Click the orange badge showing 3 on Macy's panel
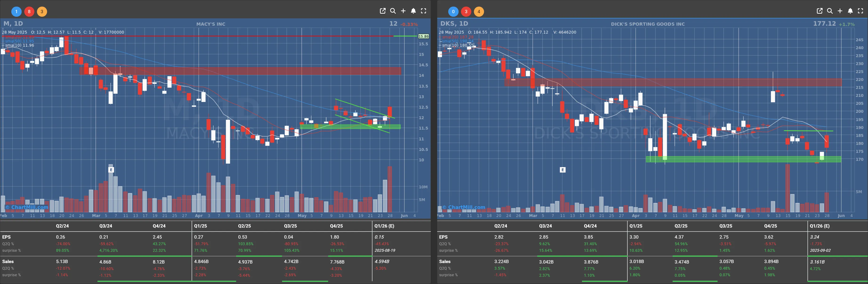 tap(42, 12)
